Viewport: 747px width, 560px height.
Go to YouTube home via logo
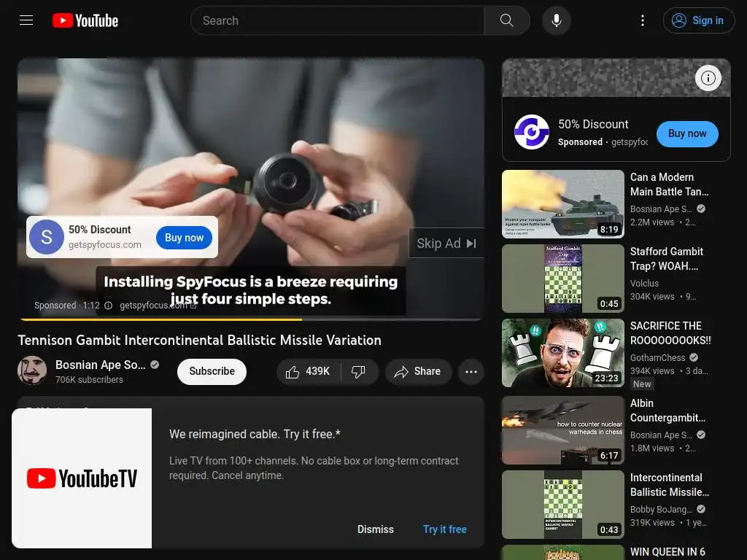pyautogui.click(x=85, y=20)
